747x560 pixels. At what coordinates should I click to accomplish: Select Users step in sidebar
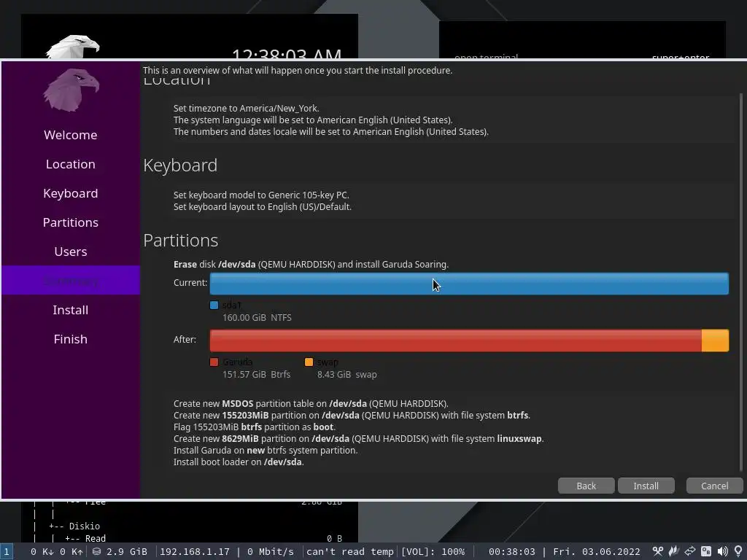71,252
